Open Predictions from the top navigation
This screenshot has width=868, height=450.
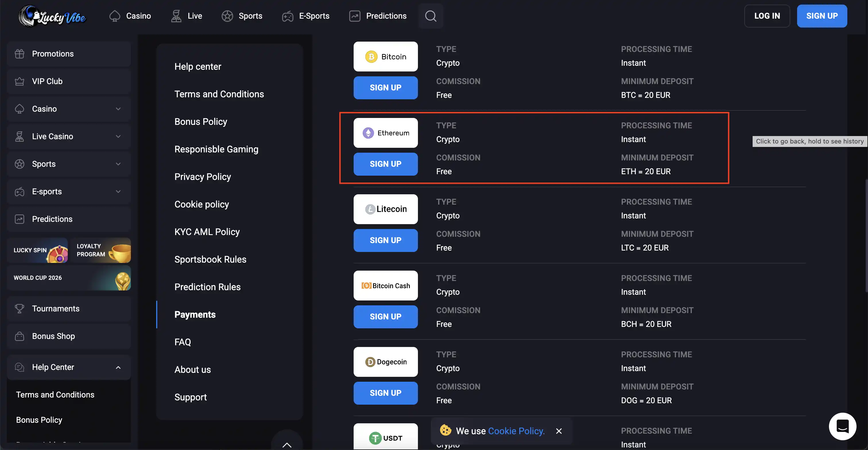point(378,16)
